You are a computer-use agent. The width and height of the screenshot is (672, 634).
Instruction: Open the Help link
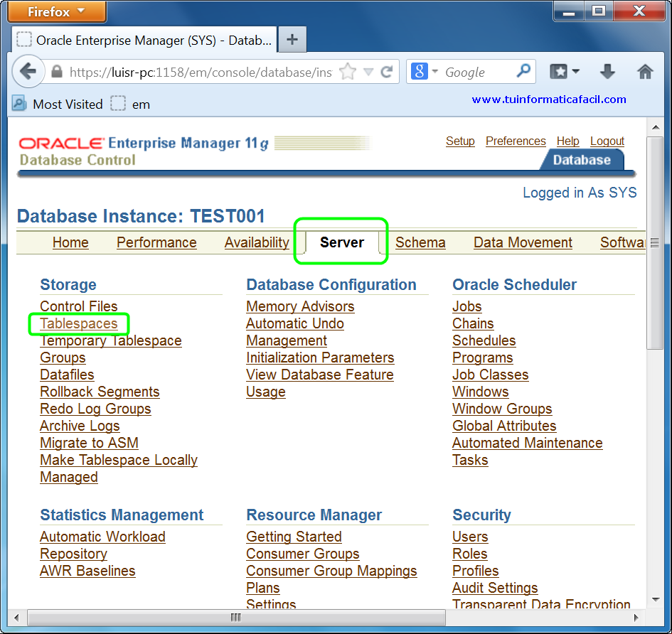tap(568, 141)
